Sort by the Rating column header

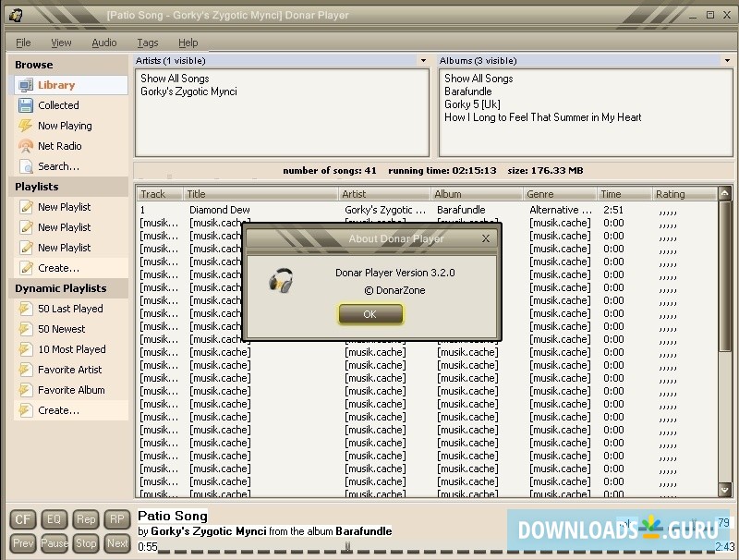coord(684,194)
